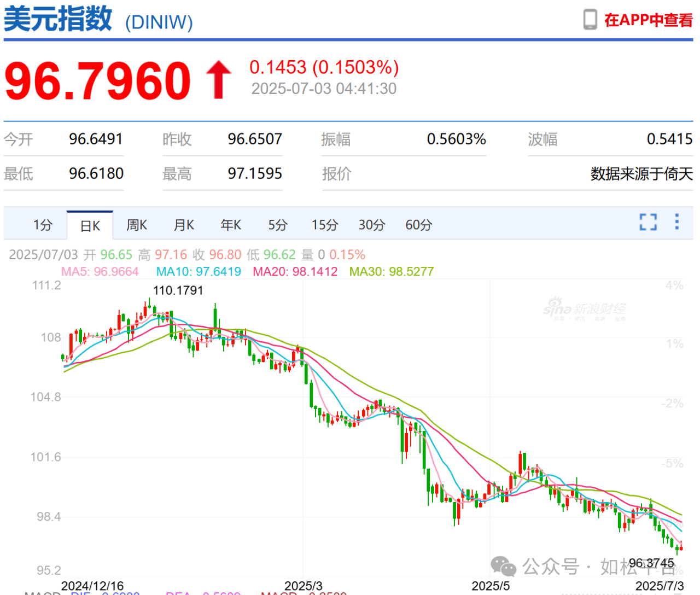This screenshot has height=595, width=700.
Task: Click the MA5: 96.9664 legend
Action: 100,272
